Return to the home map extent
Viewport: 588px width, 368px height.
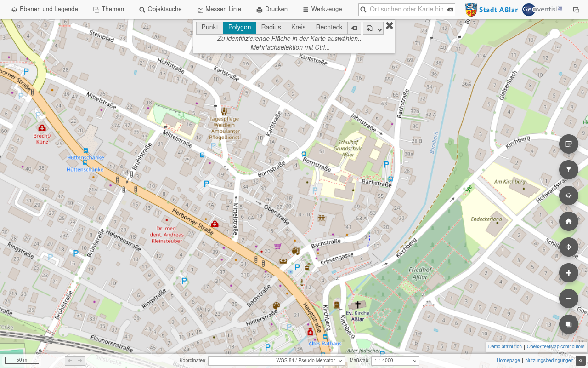click(x=569, y=221)
